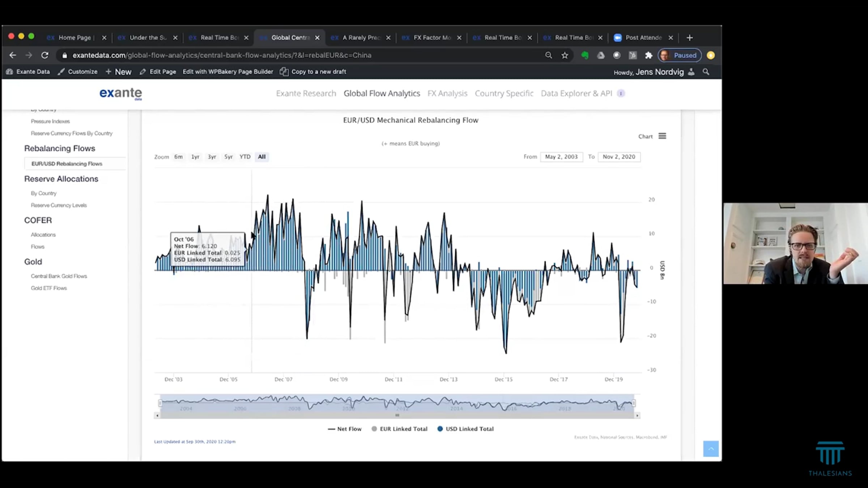
Task: Expand the Country Specific navigation menu
Action: coord(504,93)
